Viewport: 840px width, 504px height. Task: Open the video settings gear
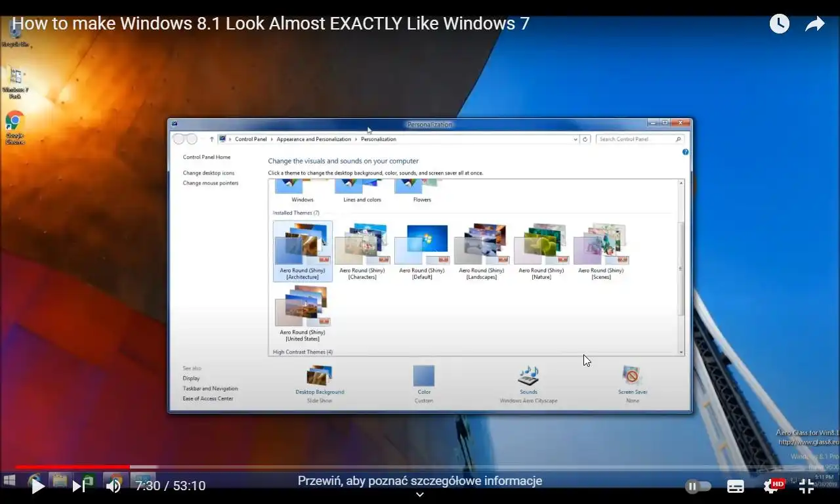coord(772,486)
